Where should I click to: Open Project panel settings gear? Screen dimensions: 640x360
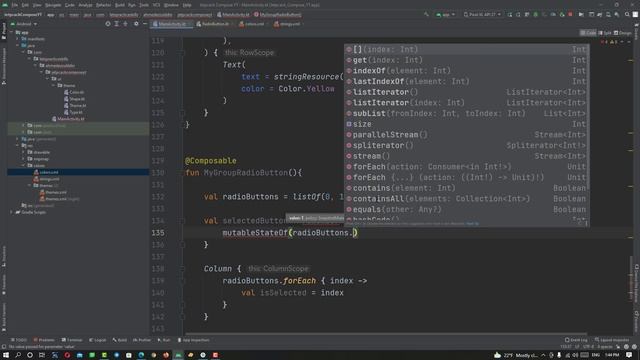pos(136,24)
